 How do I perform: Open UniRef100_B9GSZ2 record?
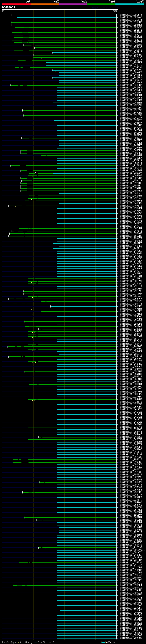tap(131, 301)
